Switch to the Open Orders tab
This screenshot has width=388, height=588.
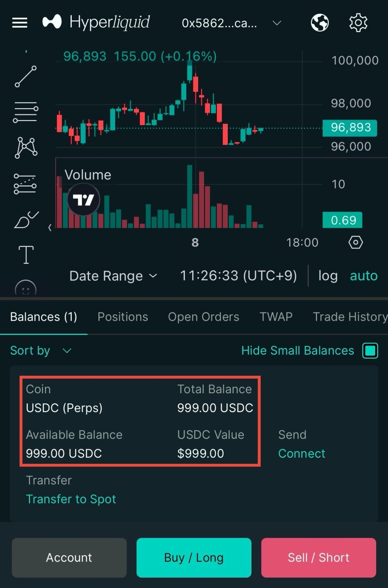203,317
